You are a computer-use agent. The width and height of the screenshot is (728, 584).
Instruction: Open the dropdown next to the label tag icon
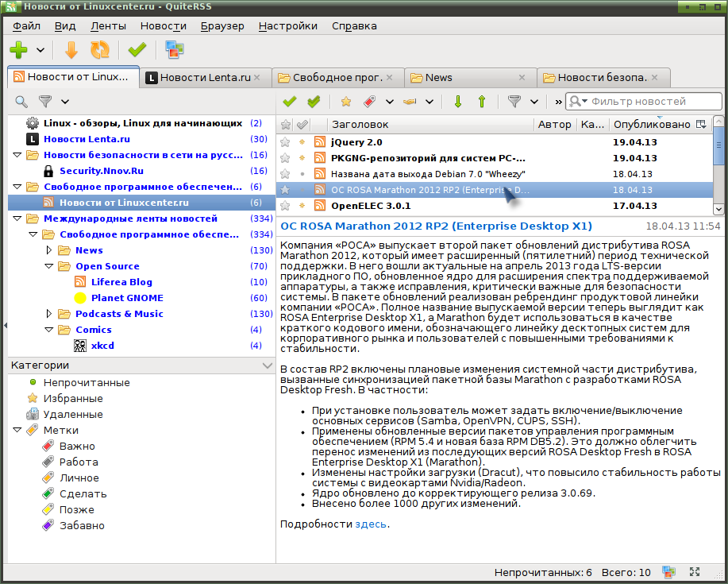coord(390,101)
